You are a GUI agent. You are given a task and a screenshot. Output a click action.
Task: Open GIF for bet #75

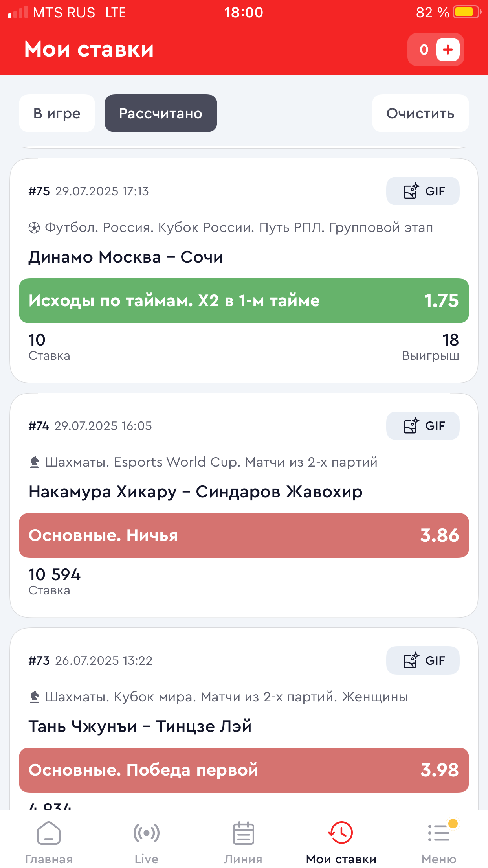[423, 191]
